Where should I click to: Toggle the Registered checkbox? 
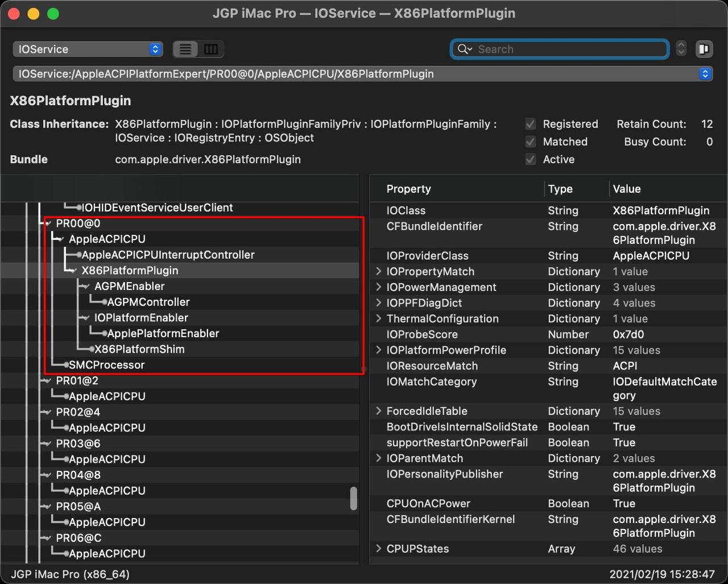[531, 124]
